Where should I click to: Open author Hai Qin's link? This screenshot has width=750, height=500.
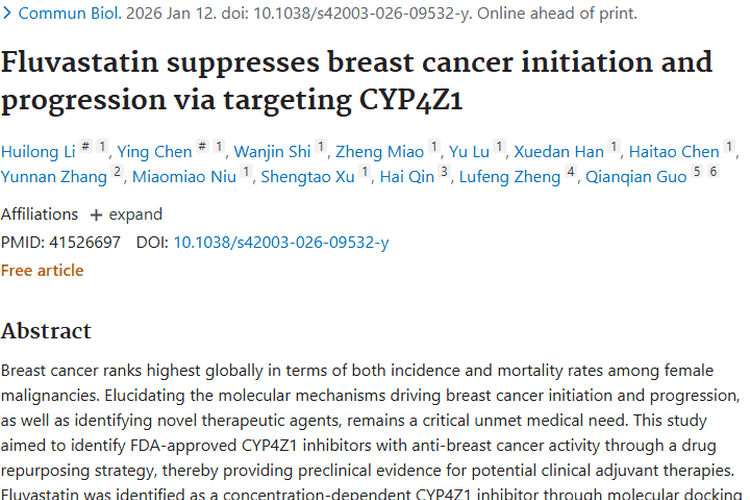[407, 177]
